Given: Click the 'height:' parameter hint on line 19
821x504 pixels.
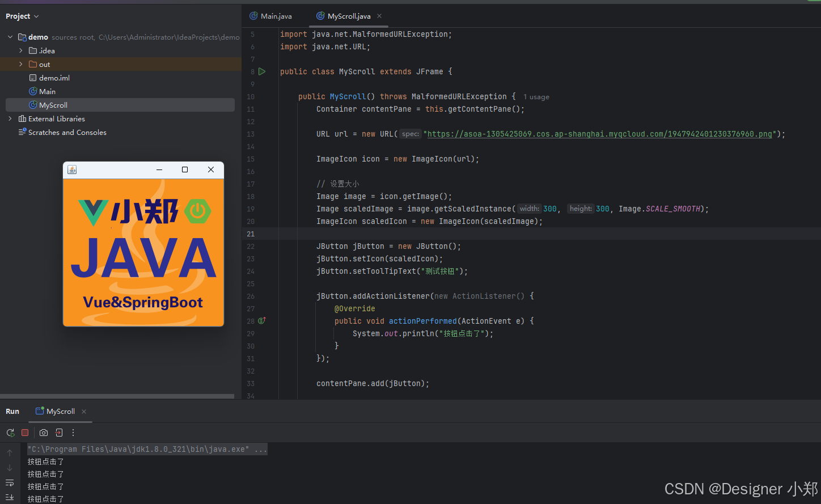Looking at the screenshot, I should point(581,209).
